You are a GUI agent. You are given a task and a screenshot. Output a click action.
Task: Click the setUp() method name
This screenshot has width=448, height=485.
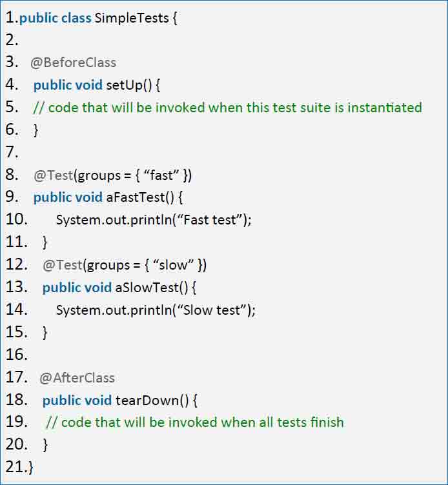click(129, 85)
